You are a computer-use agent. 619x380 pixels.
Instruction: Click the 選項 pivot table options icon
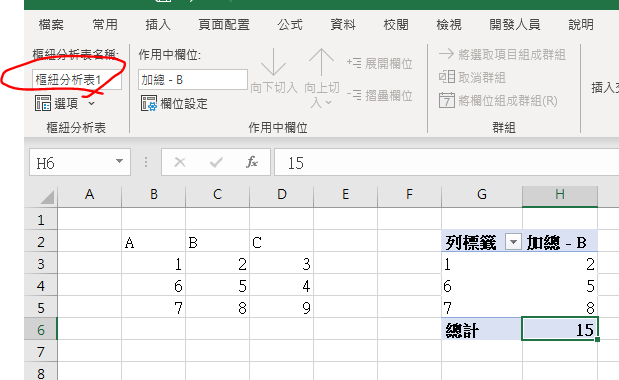(43, 103)
